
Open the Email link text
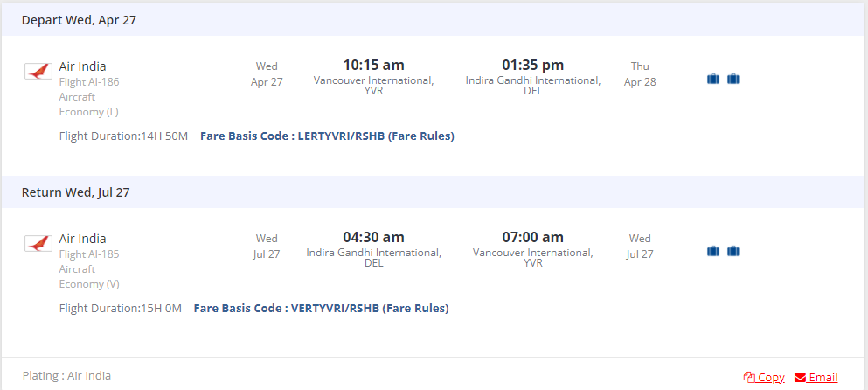click(823, 377)
